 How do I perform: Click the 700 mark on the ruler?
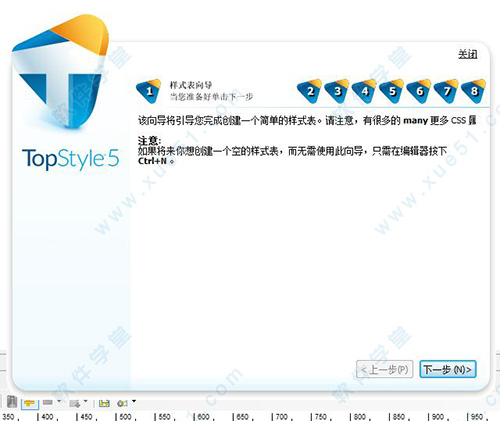(282, 417)
